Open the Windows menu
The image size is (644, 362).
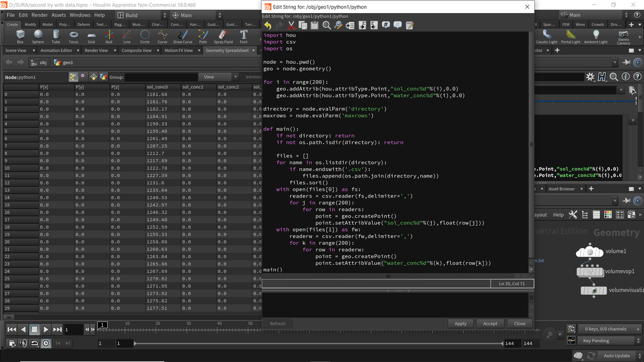click(x=80, y=15)
